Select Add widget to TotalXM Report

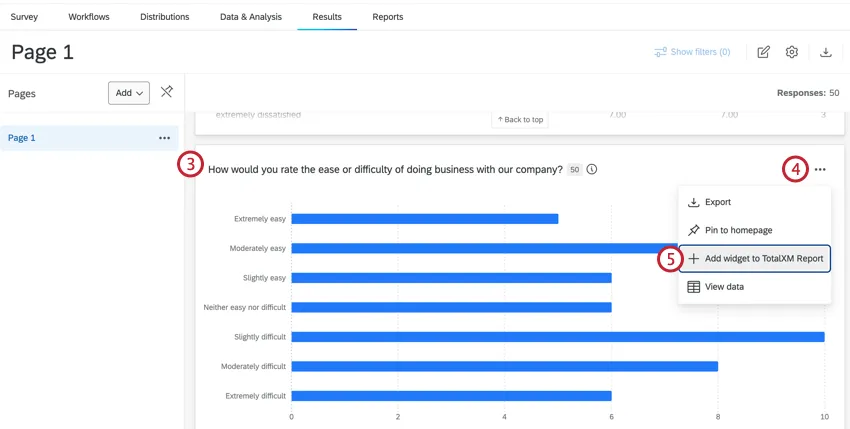tap(763, 258)
